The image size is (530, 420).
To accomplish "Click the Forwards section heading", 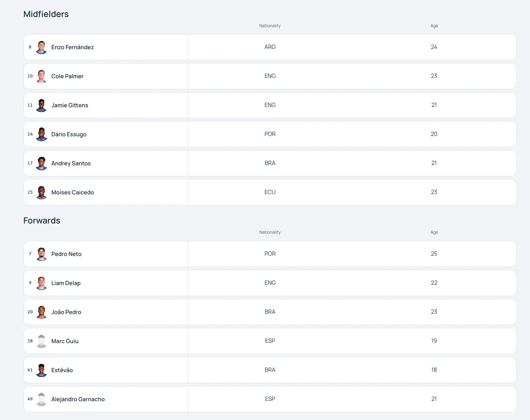I will tap(42, 221).
